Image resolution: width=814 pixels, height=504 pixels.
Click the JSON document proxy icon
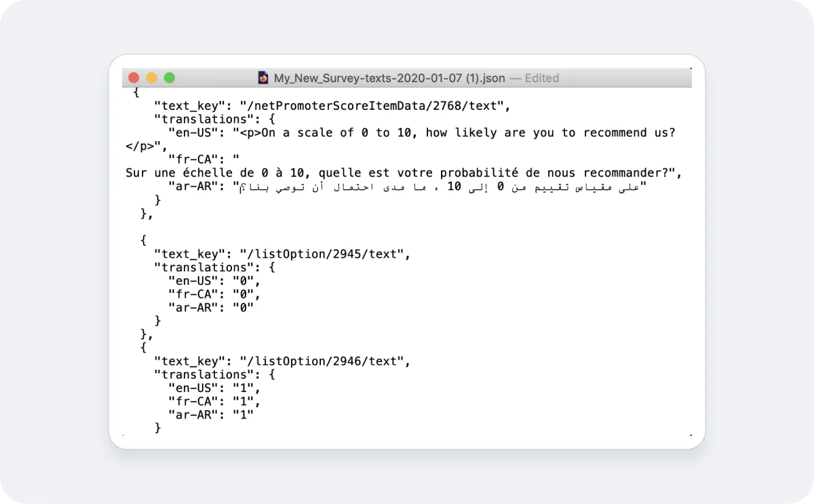pyautogui.click(x=263, y=77)
